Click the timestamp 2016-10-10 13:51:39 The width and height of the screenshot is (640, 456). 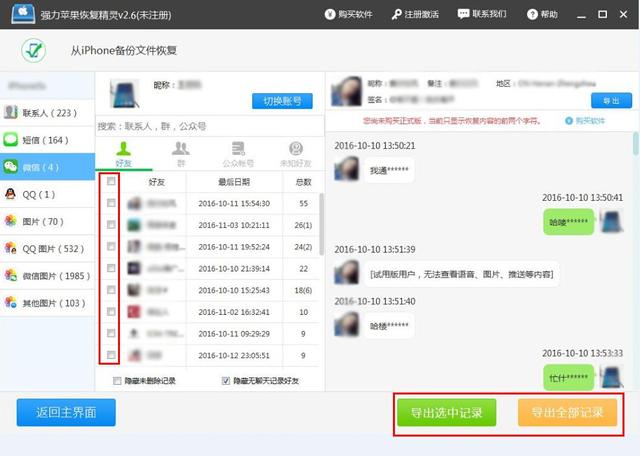coord(375,249)
